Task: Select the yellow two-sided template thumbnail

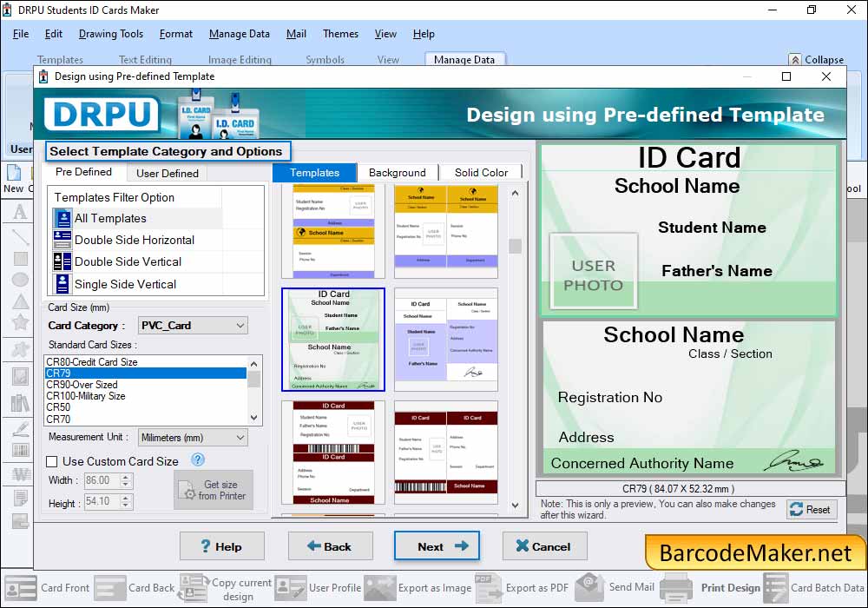Action: tap(446, 231)
